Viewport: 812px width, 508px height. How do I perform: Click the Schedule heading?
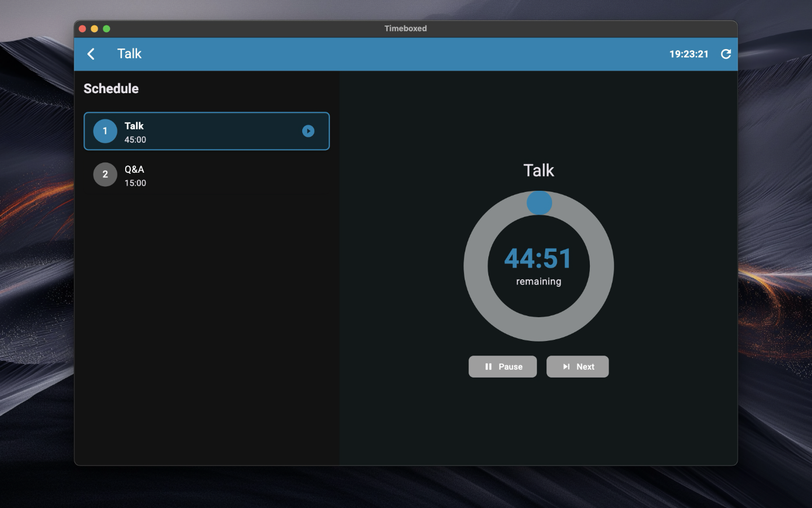tap(111, 89)
